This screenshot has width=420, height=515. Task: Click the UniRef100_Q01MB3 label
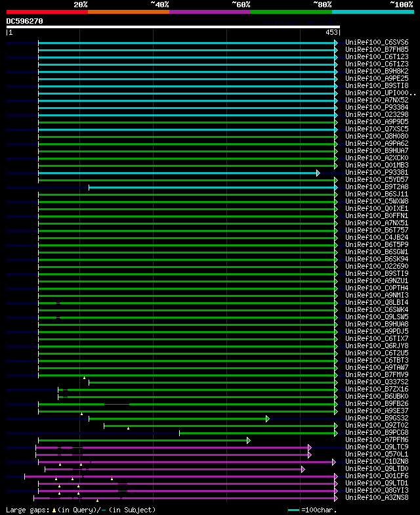pos(377,166)
